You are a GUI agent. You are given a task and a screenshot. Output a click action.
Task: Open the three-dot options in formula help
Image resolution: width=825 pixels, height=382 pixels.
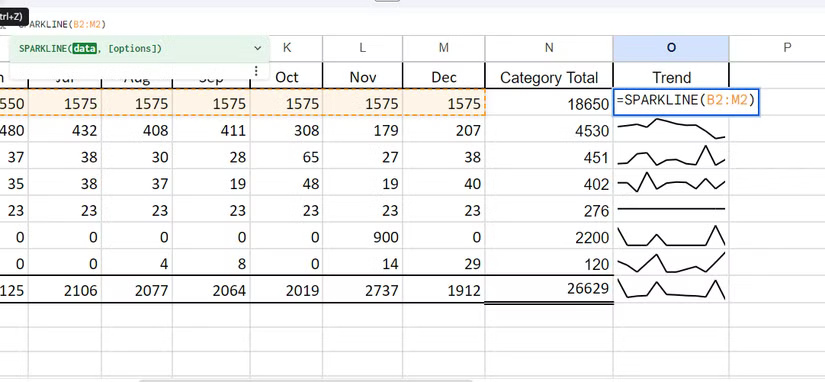tap(256, 71)
